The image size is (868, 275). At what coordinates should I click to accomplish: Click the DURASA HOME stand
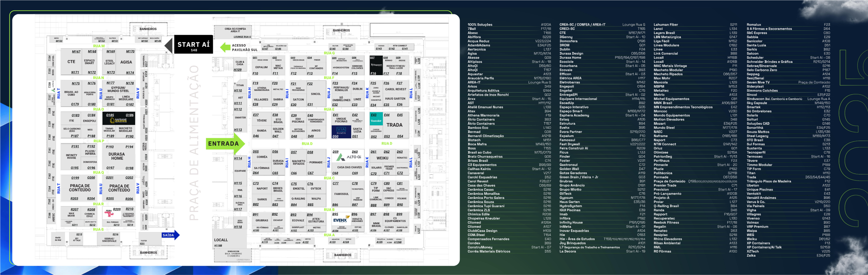117,156
